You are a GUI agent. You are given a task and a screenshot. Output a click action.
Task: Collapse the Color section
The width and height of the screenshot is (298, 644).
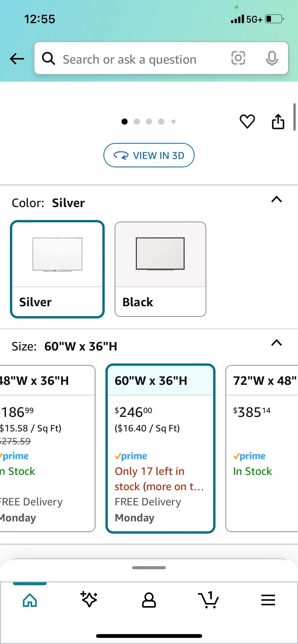(x=277, y=199)
